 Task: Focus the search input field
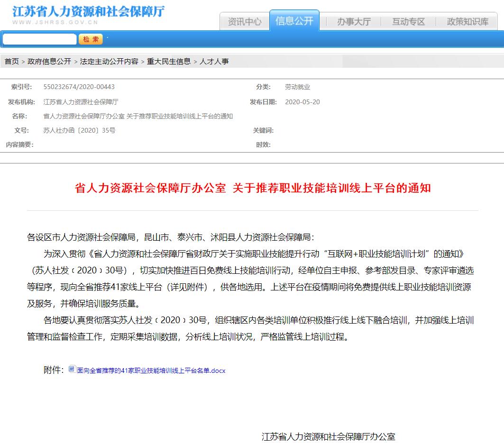[39, 39]
